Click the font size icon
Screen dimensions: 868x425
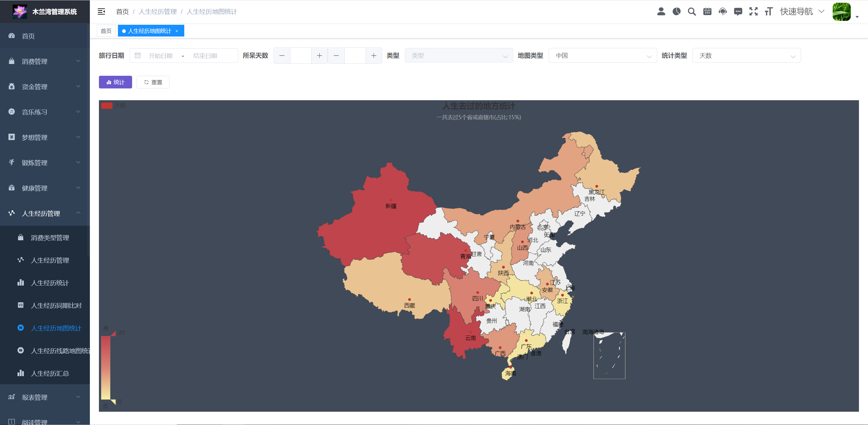pos(768,12)
